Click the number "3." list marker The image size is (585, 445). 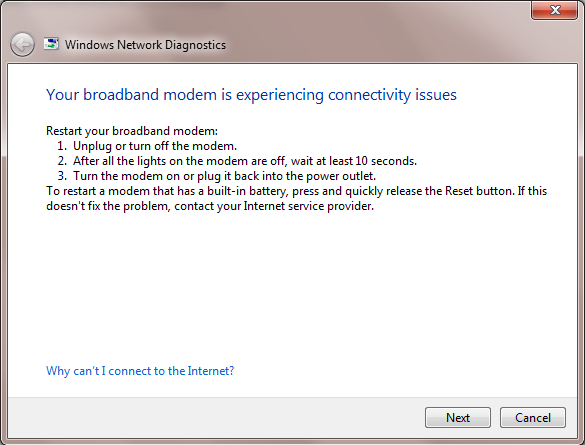[62, 176]
